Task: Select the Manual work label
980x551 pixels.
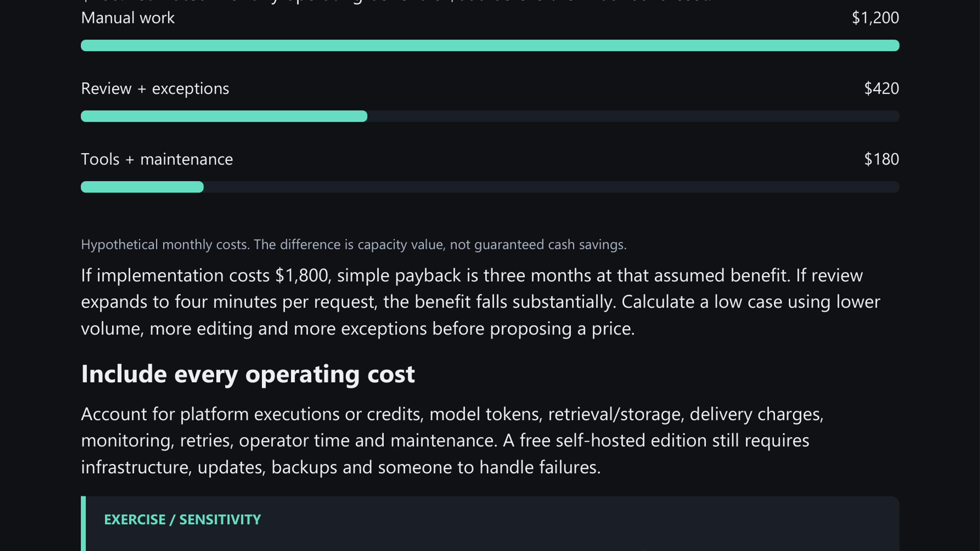Action: point(128,18)
